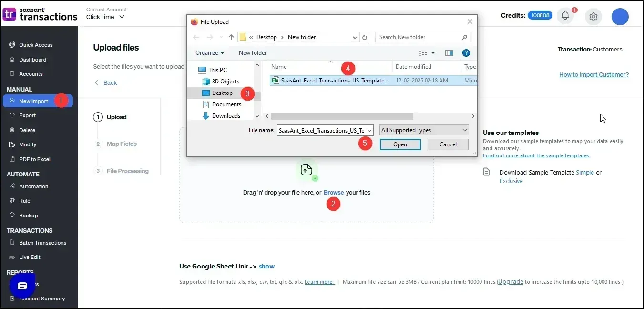Expand the ClickTime current account dropdown
Viewport: 644px width, 309px height.
105,17
